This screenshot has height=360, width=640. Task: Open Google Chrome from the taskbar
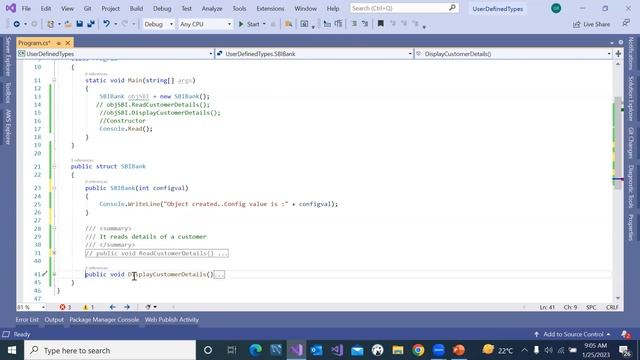pyautogui.click(x=418, y=350)
